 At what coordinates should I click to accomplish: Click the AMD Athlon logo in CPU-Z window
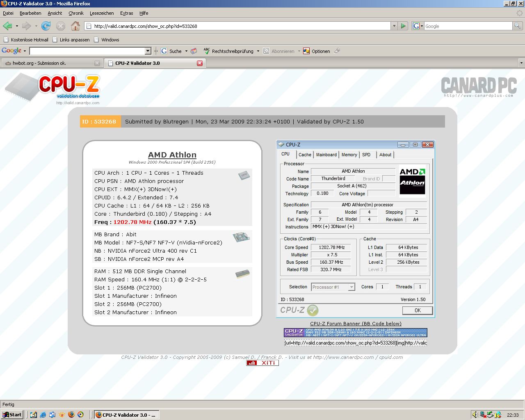click(412, 182)
